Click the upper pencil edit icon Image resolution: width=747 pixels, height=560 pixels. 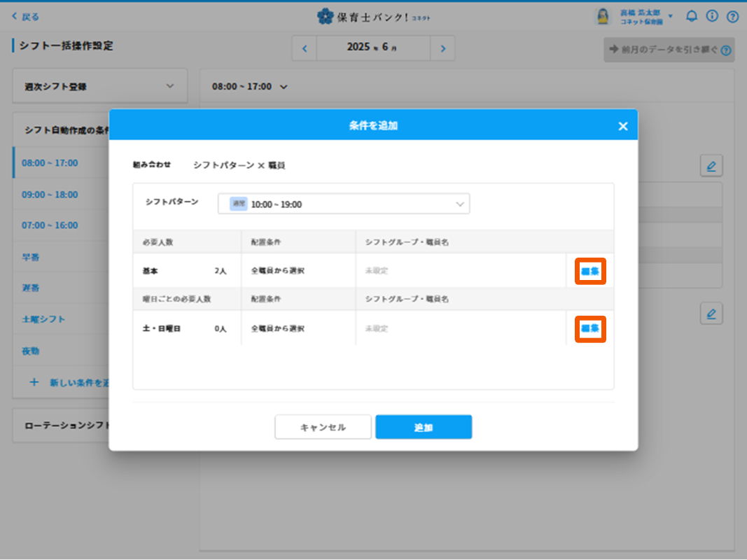coord(711,166)
